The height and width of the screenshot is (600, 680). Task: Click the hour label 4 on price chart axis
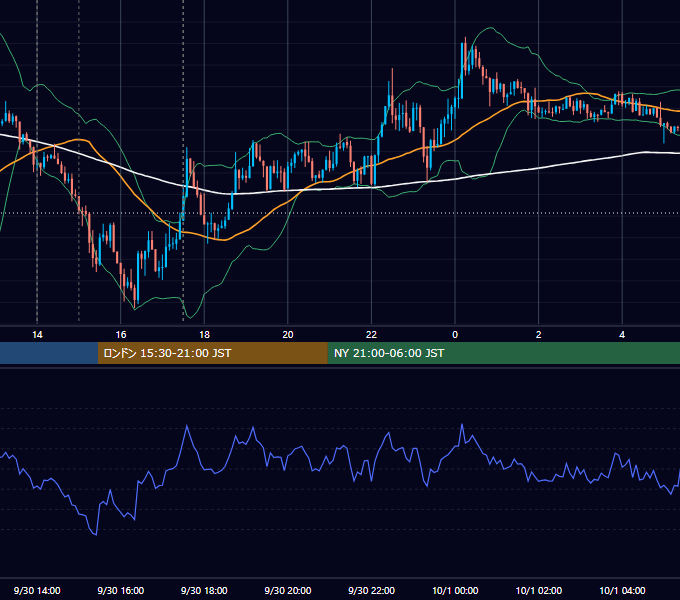coord(622,335)
